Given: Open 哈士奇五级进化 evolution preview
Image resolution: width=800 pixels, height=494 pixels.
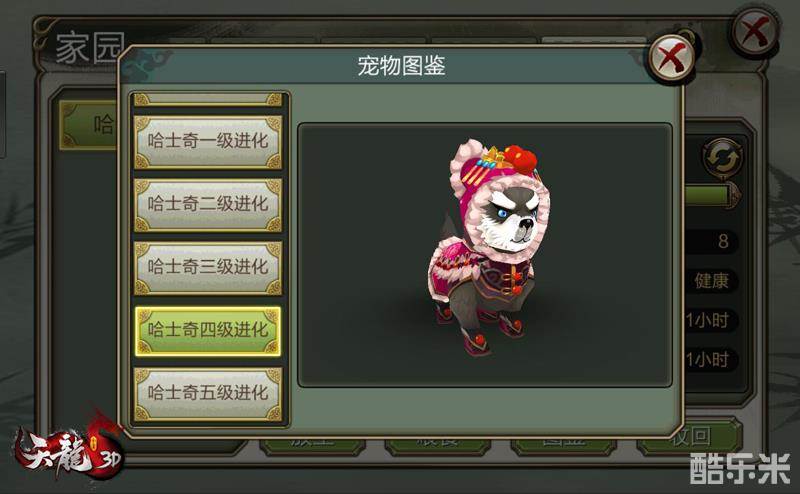Looking at the screenshot, I should point(208,393).
